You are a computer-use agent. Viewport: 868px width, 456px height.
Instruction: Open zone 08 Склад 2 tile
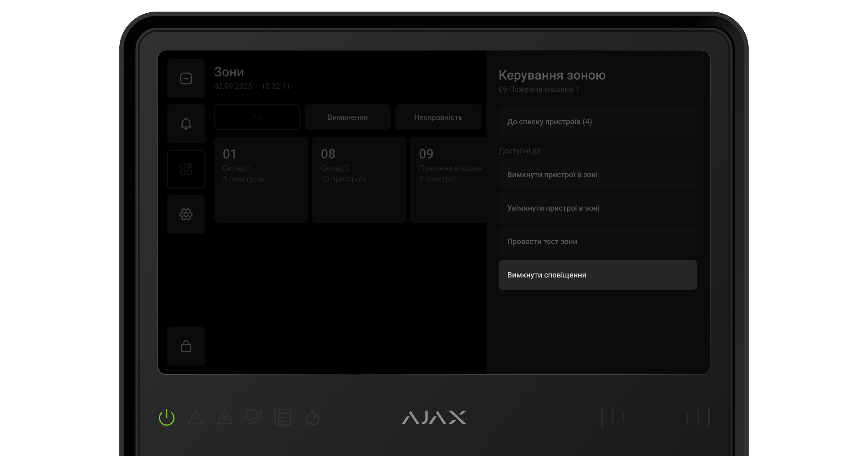359,180
